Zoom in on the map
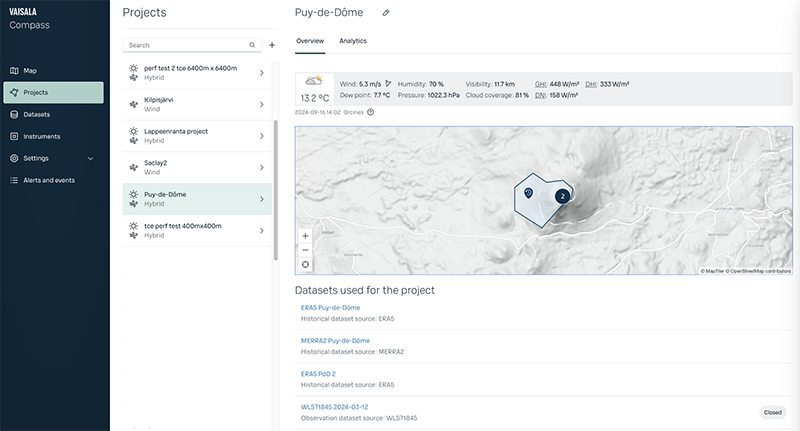Image resolution: width=800 pixels, height=431 pixels. tap(305, 236)
